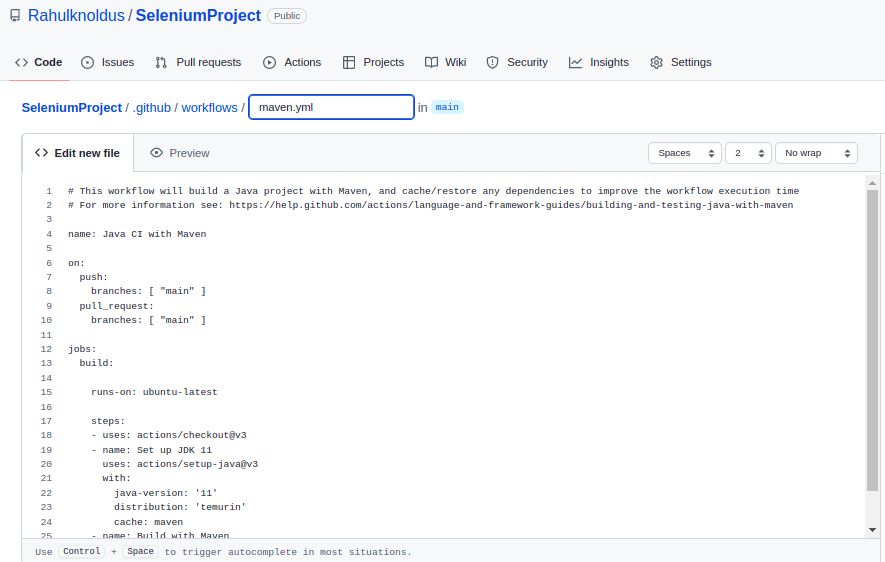Viewport: 885px width, 562px height.
Task: Click the repository icon beside Rahulknoldus
Action: pos(15,16)
